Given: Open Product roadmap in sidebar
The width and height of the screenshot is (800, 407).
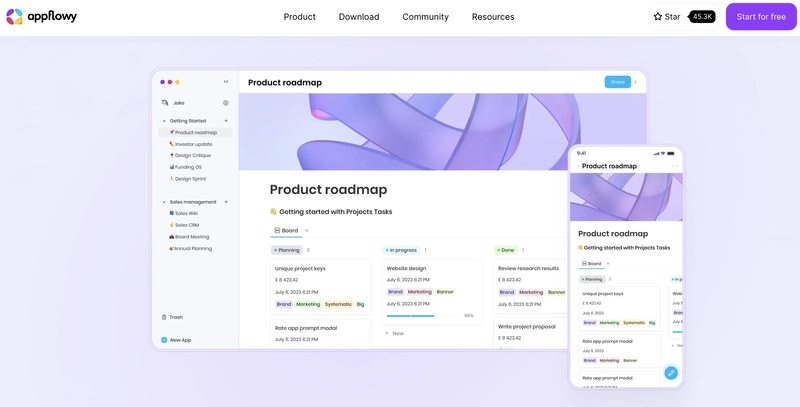Looking at the screenshot, I should point(195,133).
